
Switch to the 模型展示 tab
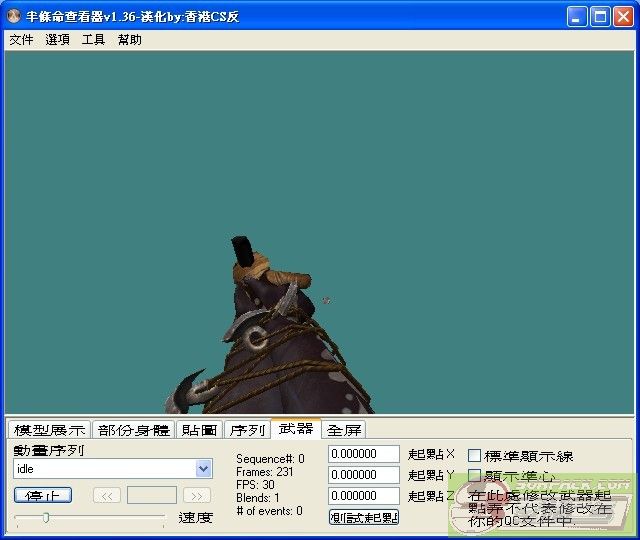click(x=49, y=430)
